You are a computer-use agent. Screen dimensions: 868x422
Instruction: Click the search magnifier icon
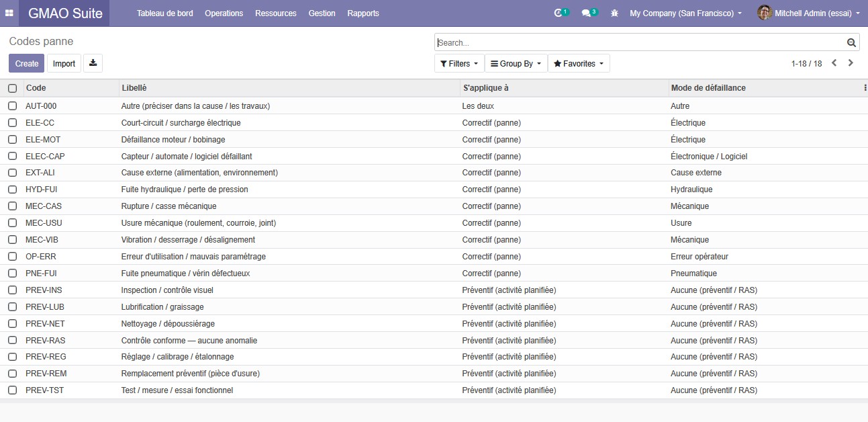click(x=851, y=42)
